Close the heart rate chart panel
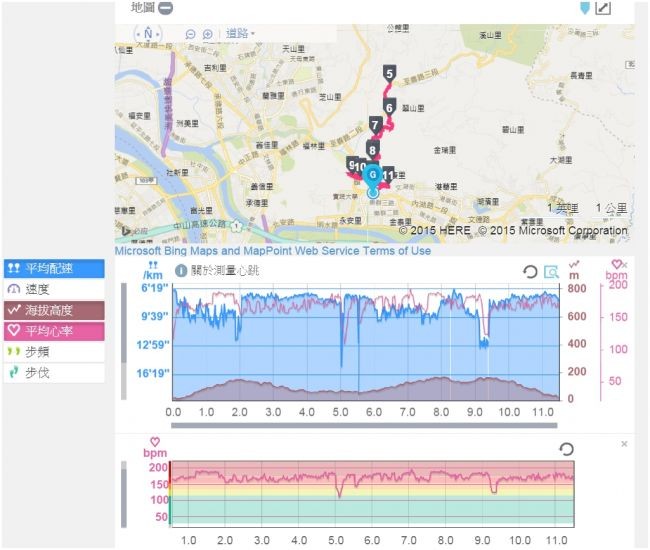The image size is (650, 550). (x=624, y=444)
